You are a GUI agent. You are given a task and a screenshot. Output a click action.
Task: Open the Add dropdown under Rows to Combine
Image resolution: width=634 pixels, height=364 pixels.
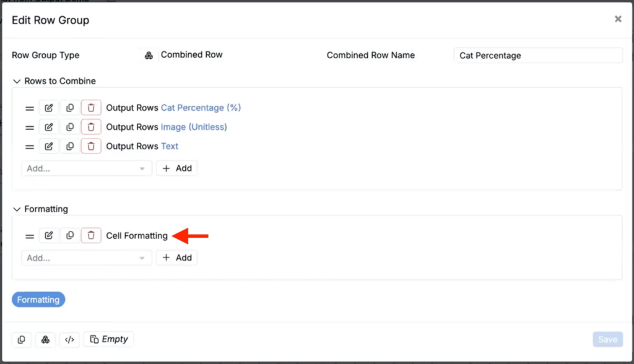(87, 168)
